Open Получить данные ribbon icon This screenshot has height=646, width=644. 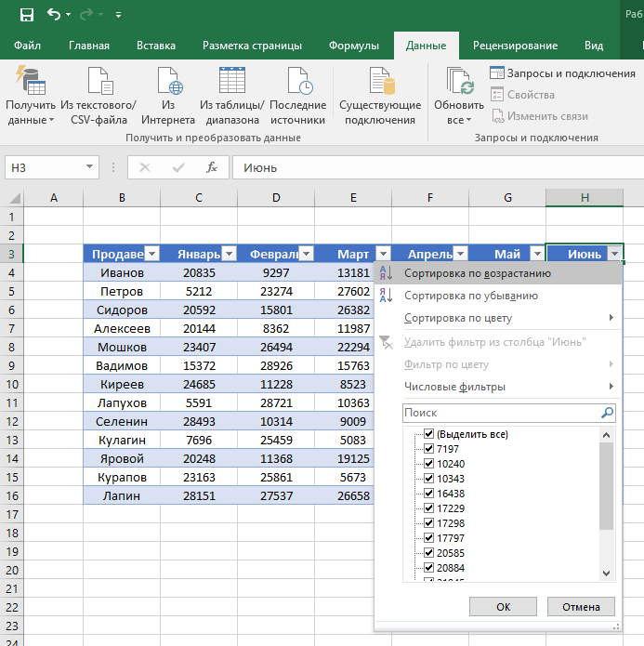pos(31,80)
